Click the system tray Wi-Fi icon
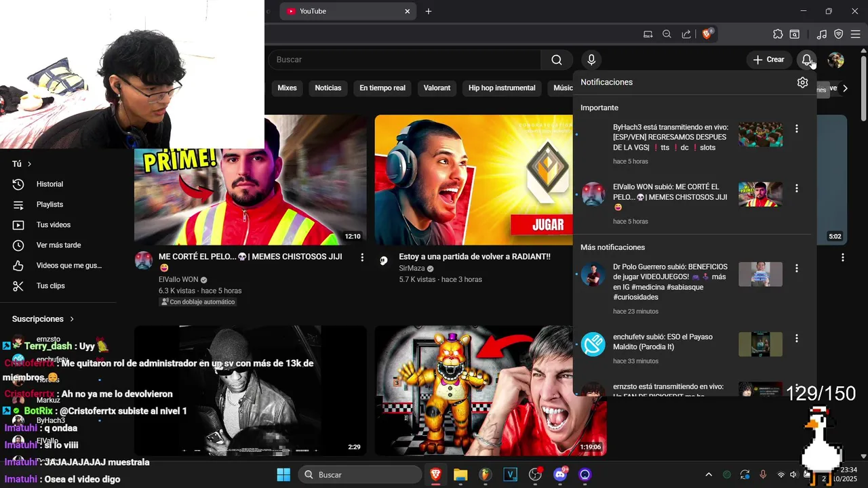Screen dimensions: 868x488 781,474
